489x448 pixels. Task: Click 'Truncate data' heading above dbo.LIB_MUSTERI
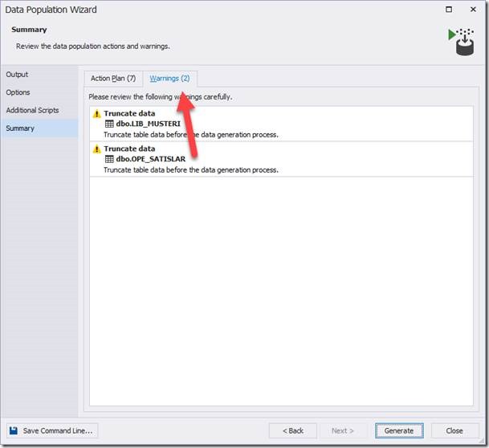point(129,113)
